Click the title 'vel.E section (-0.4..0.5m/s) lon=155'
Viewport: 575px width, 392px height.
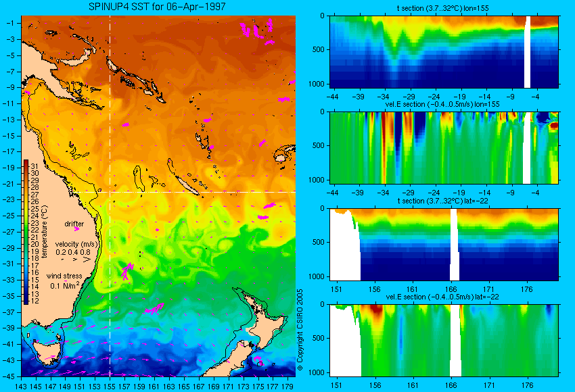pyautogui.click(x=442, y=104)
